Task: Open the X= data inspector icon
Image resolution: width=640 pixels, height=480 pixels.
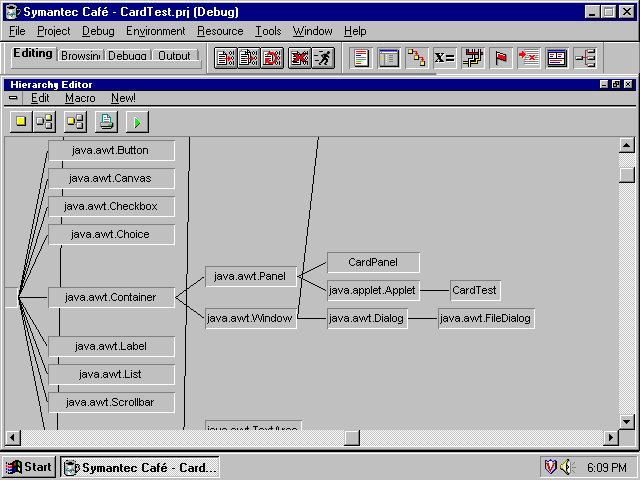Action: tap(444, 58)
